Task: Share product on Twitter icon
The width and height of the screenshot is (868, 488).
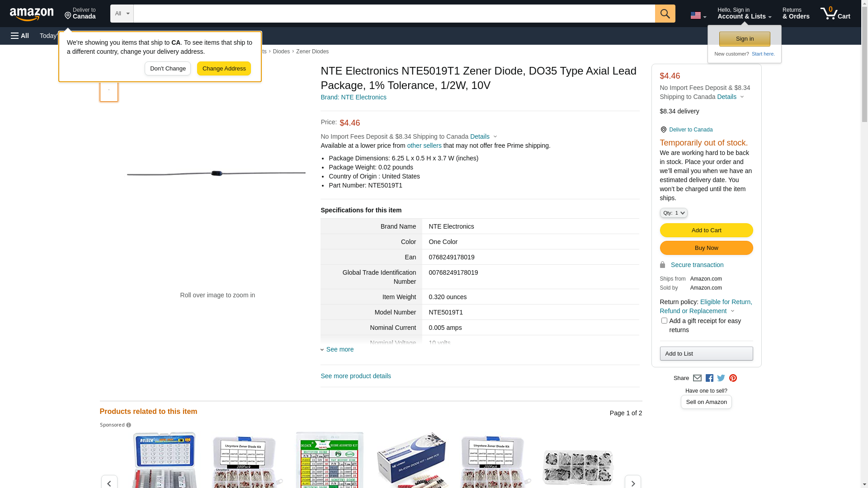Action: [x=721, y=378]
